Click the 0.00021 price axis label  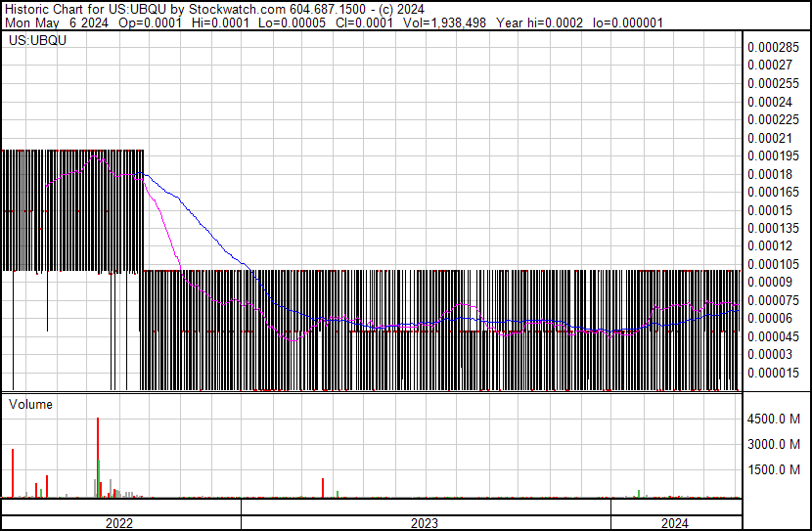[770, 138]
